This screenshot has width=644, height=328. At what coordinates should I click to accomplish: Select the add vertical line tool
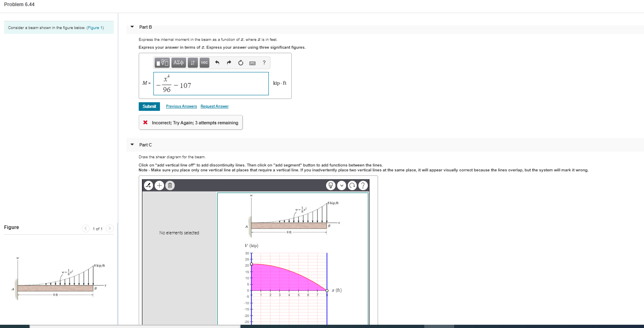149,185
